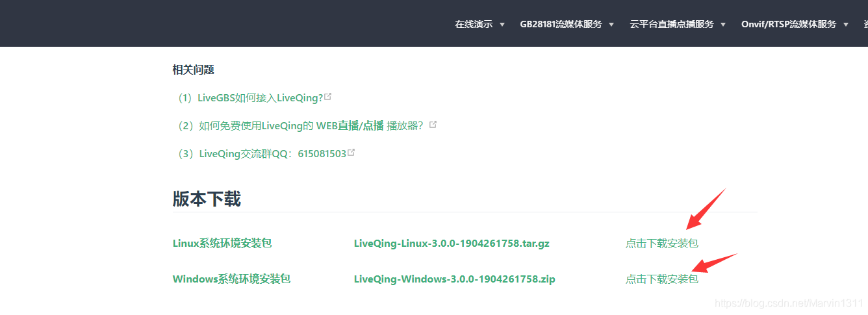The width and height of the screenshot is (868, 315).
Task: Click the external link icon after 615081503
Action: pyautogui.click(x=351, y=153)
